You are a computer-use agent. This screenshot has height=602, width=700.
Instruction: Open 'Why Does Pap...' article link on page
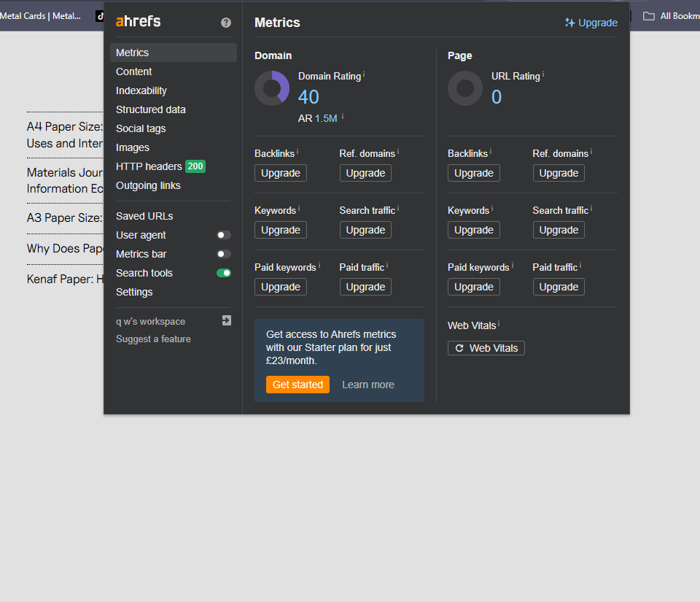(65, 248)
